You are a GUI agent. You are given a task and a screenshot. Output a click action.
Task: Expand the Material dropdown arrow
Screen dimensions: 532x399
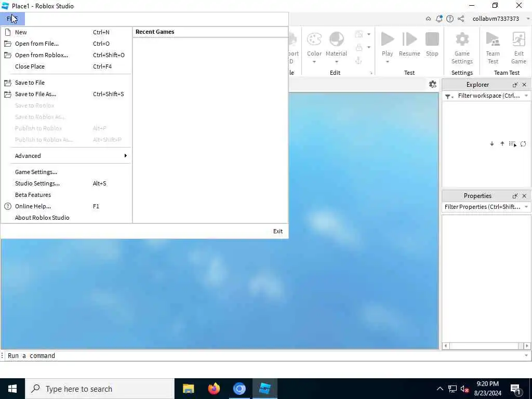(x=336, y=62)
